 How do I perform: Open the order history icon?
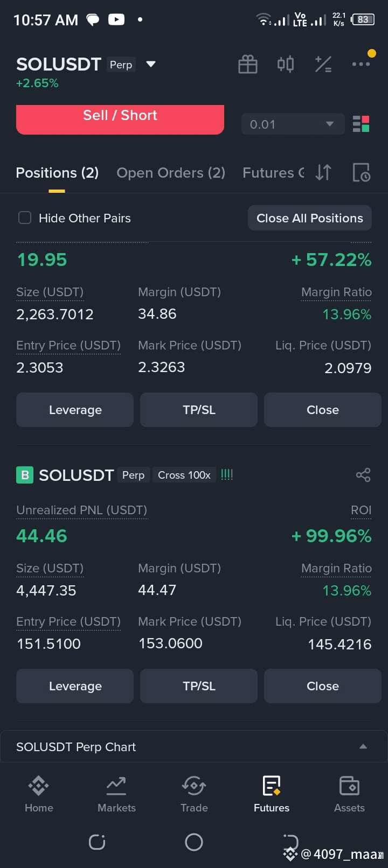[x=361, y=172]
